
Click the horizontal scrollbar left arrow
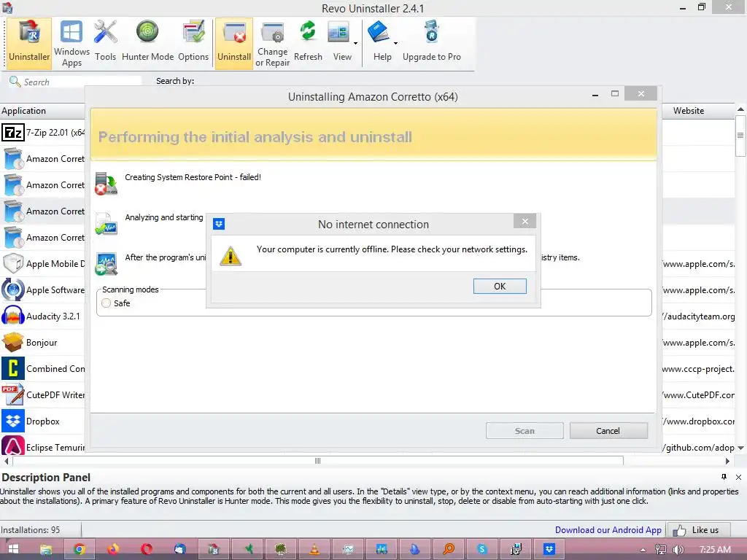(x=6, y=461)
